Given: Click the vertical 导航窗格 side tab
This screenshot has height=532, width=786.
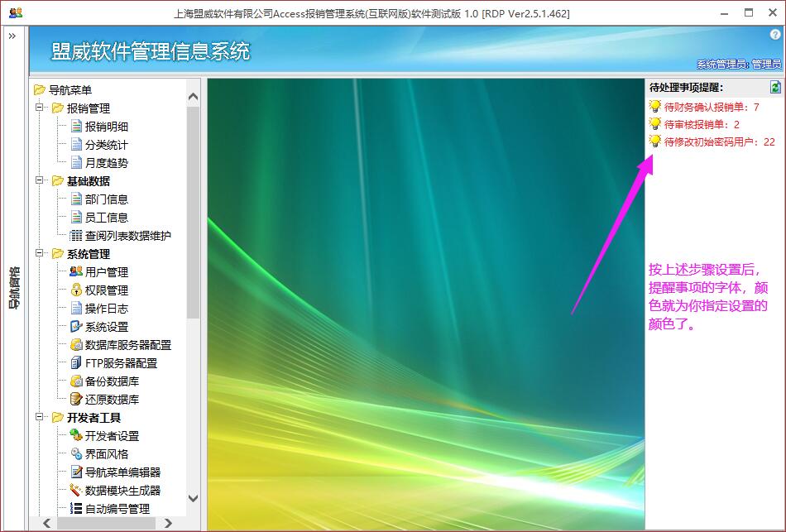Looking at the screenshot, I should point(15,287).
